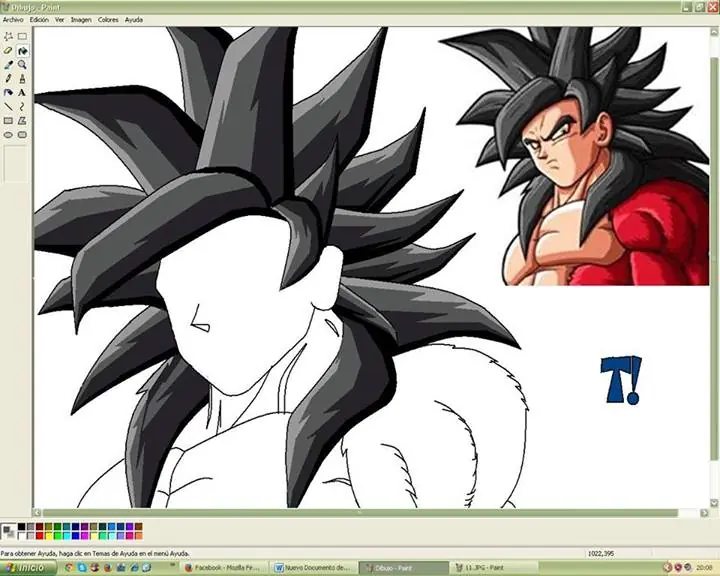Image resolution: width=720 pixels, height=576 pixels.
Task: Open the Archivo menu
Action: tap(13, 20)
